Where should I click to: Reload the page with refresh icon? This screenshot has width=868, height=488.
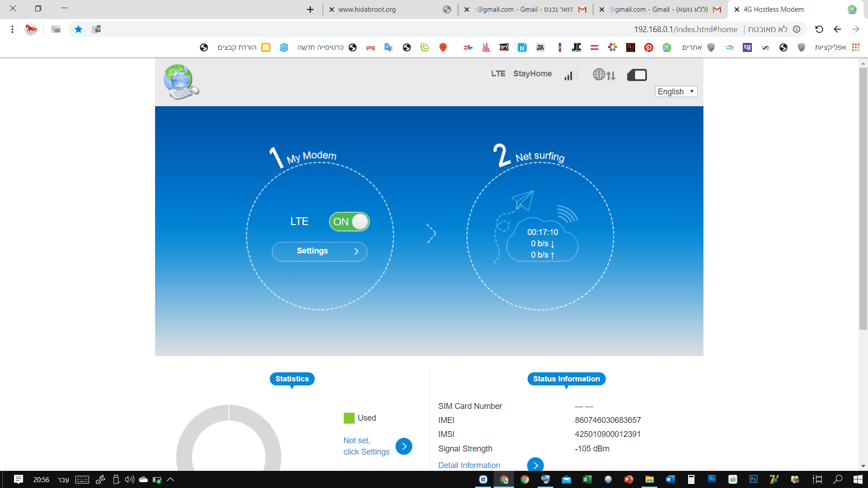(x=819, y=29)
